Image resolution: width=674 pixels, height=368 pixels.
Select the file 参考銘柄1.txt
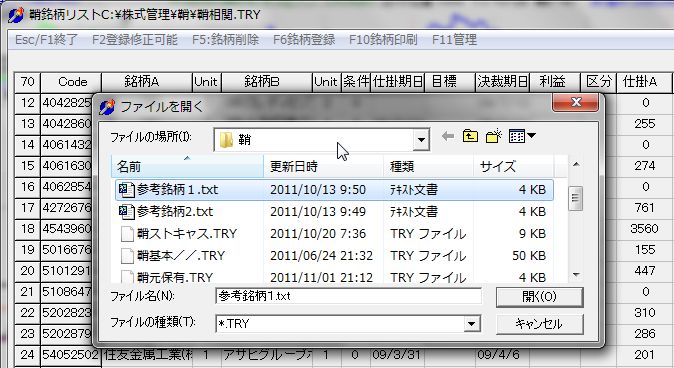click(334, 190)
